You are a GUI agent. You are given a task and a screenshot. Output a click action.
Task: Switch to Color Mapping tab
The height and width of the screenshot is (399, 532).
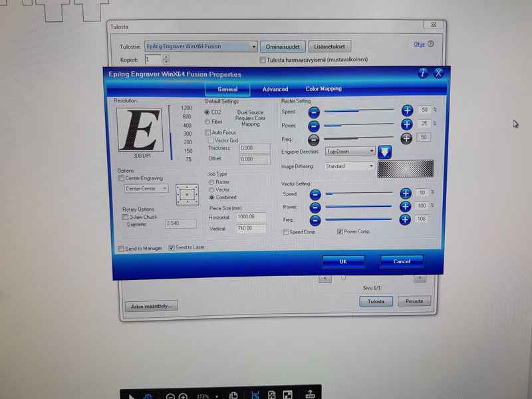click(324, 88)
